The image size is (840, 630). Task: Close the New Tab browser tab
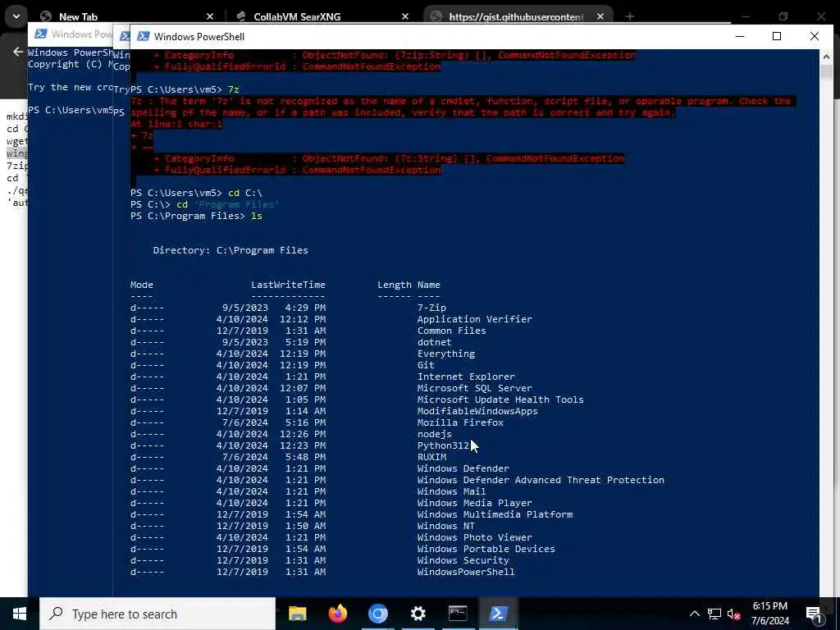click(210, 16)
